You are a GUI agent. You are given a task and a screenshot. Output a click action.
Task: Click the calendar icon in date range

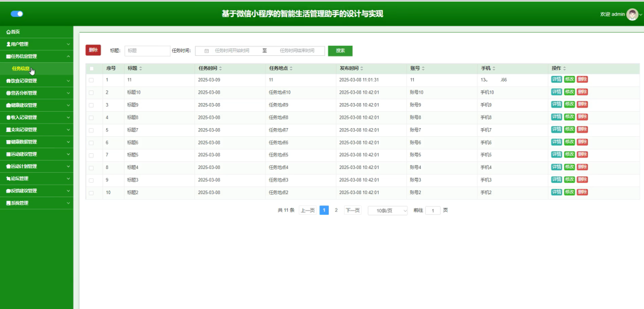pyautogui.click(x=206, y=51)
